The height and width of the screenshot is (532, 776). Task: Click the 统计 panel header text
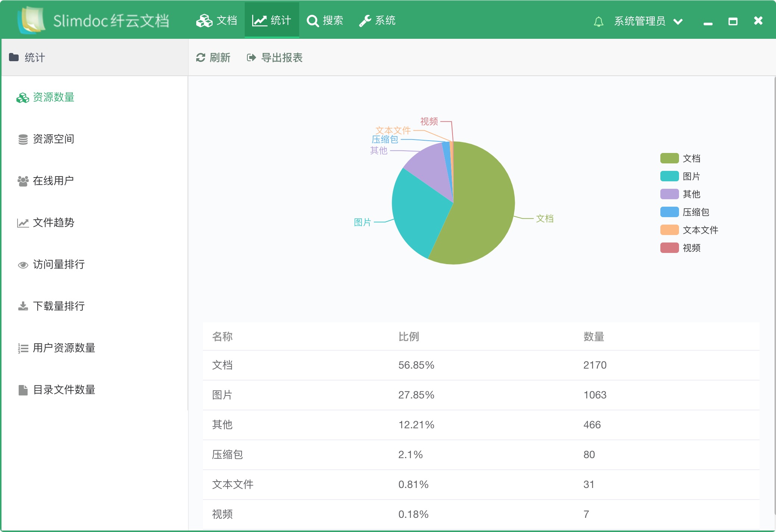35,57
